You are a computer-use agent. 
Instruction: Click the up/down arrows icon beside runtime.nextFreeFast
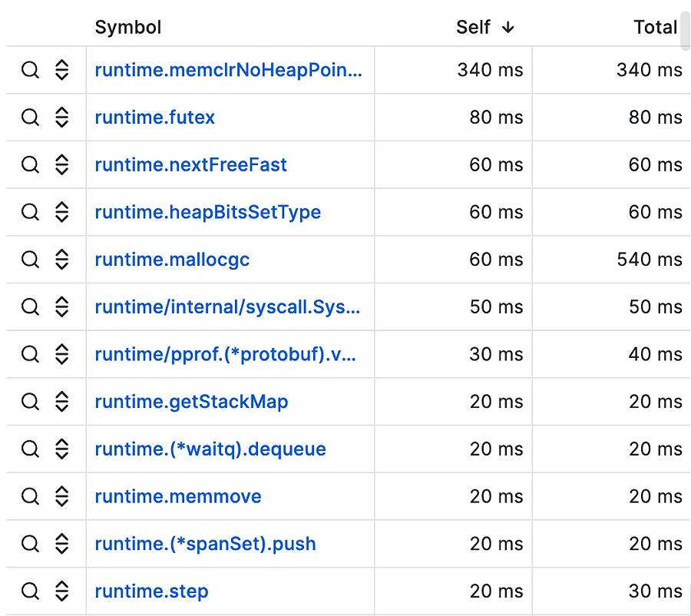[x=61, y=164]
